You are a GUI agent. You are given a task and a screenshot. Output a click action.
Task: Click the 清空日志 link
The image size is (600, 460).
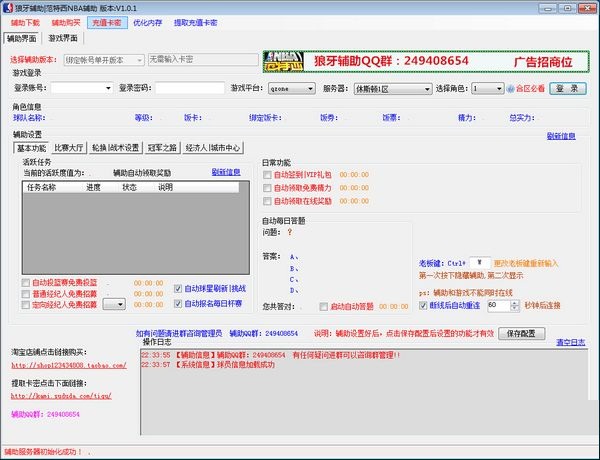click(x=571, y=343)
